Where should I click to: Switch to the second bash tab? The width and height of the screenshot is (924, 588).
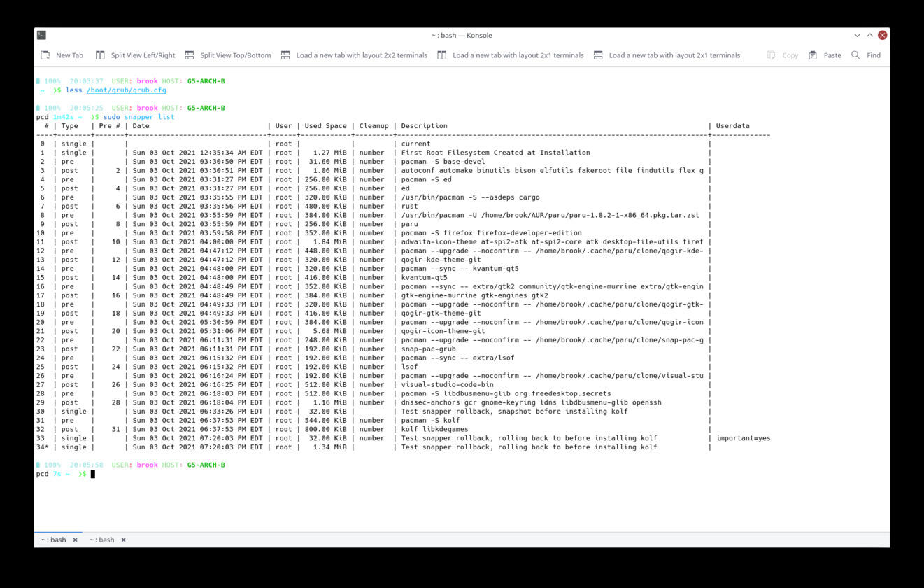coord(101,540)
